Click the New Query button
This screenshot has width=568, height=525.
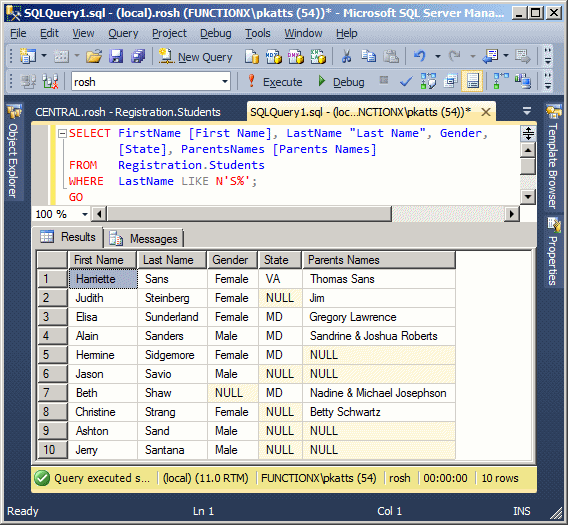pyautogui.click(x=196, y=57)
